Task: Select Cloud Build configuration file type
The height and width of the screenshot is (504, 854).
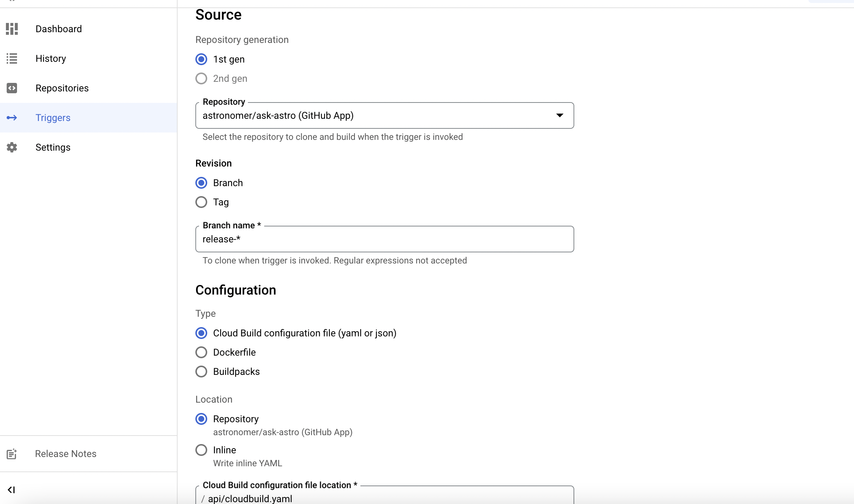Action: point(202,333)
